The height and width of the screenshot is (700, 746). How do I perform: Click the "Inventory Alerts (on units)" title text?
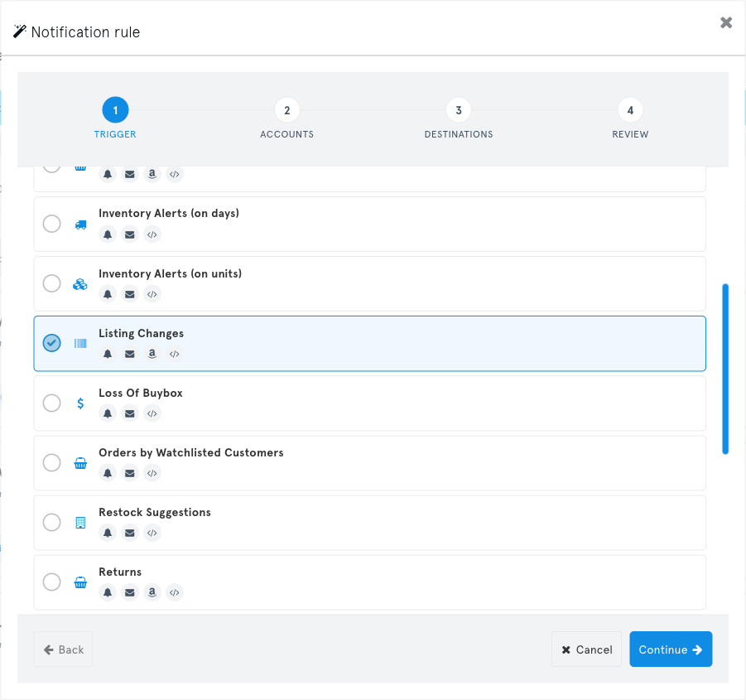point(171,273)
